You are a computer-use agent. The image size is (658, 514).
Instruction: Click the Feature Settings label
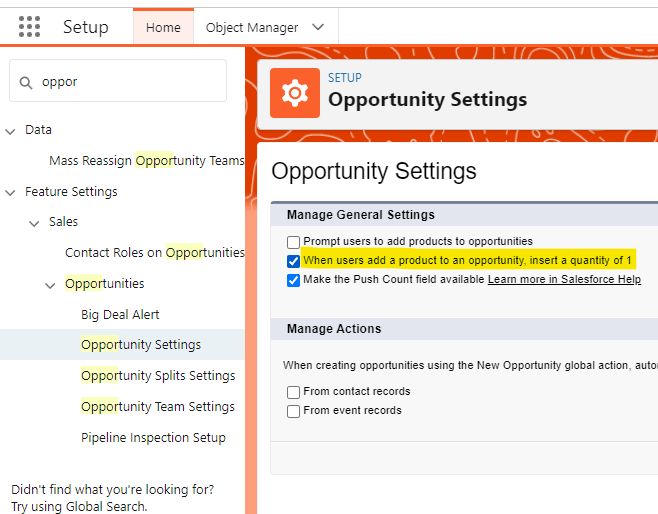(x=71, y=192)
